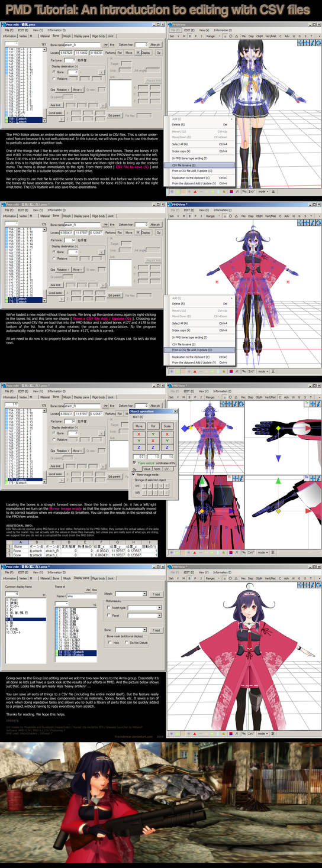This screenshot has width=322, height=868.
Task: Click location value 6.060431 in second screenshot
Action: pyautogui.click(x=66, y=232)
